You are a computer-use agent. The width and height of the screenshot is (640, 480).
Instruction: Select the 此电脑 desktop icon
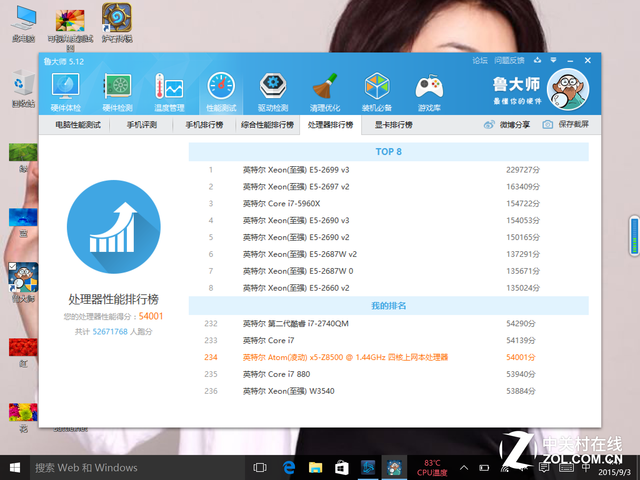click(x=23, y=24)
